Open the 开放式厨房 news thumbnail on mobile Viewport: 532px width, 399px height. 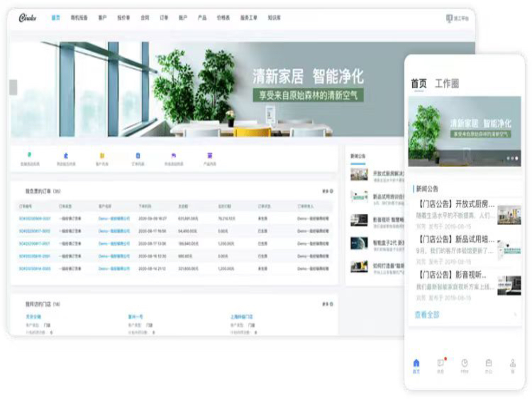509,215
